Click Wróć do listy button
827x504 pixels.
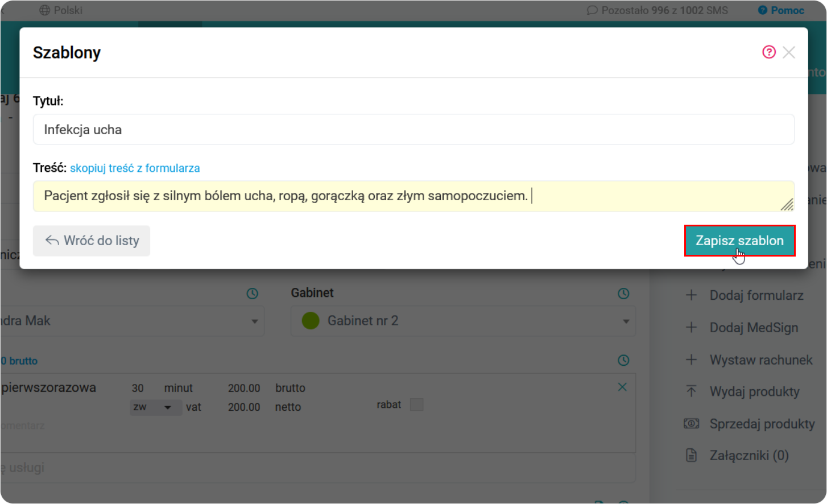(x=92, y=241)
